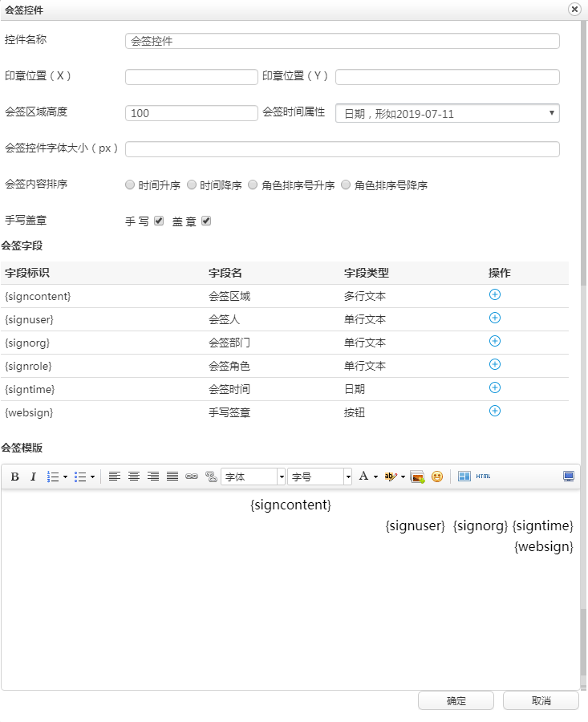Open the font color picker arrow
The height and width of the screenshot is (722, 588).
[375, 477]
